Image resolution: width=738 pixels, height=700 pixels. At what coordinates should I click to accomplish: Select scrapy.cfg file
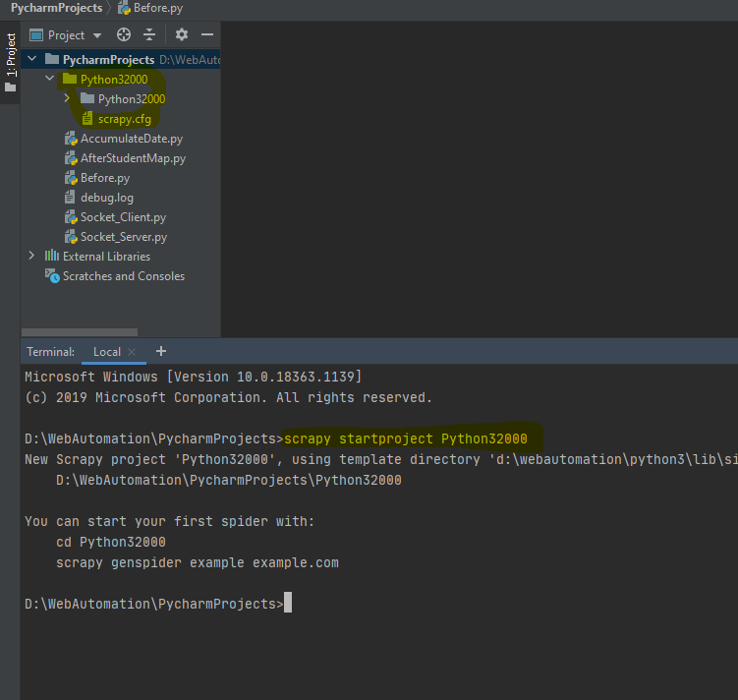click(x=124, y=119)
